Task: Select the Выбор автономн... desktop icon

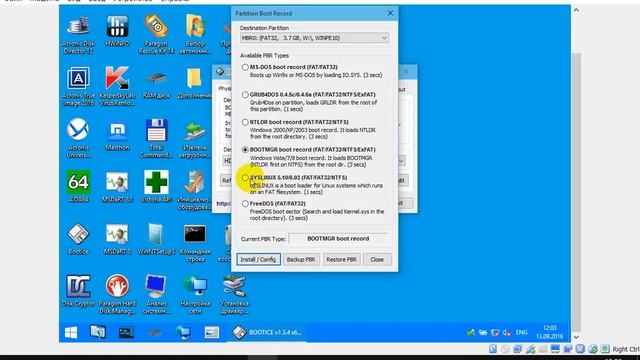Action: [x=195, y=35]
